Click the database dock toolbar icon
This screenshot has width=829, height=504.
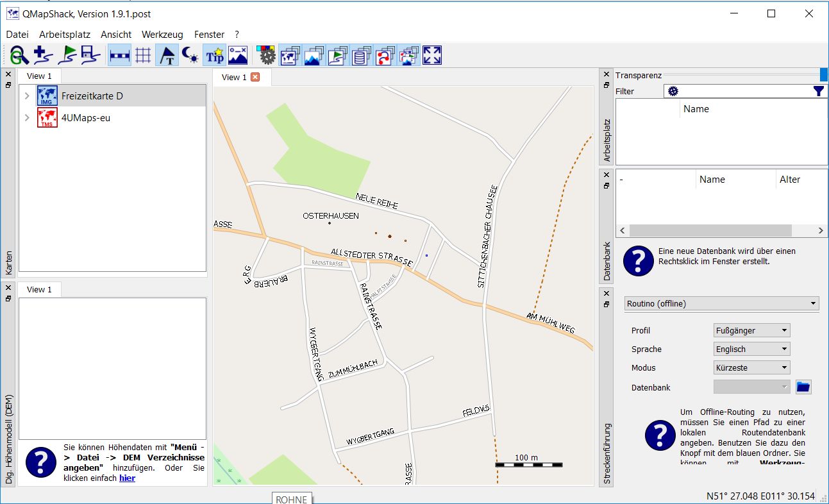click(x=361, y=55)
